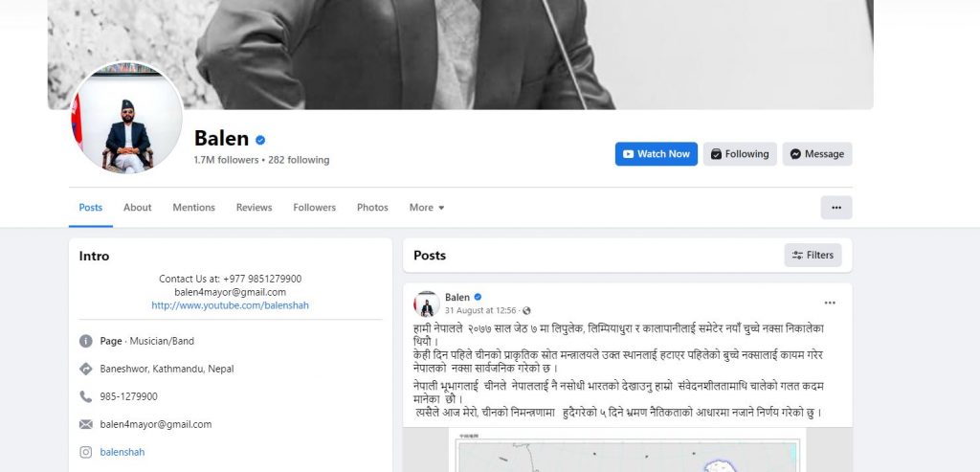Click the blue verified badge beside Balen
Viewport: 980px width, 472px height.
point(260,140)
